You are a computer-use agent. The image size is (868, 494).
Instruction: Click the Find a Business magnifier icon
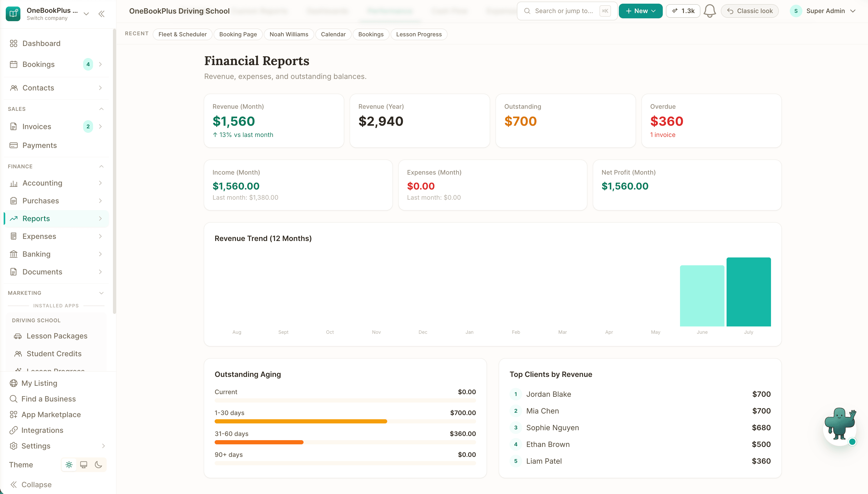click(14, 399)
